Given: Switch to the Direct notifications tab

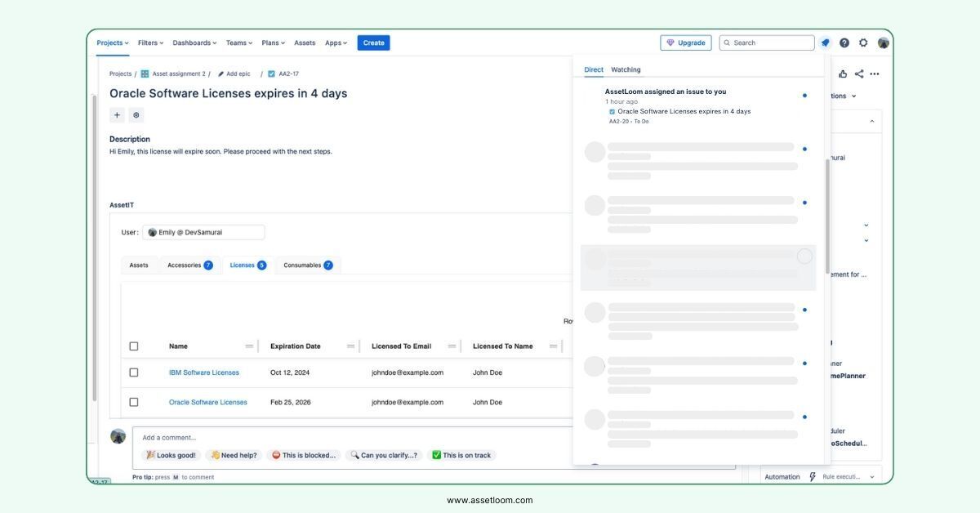Looking at the screenshot, I should pyautogui.click(x=594, y=69).
